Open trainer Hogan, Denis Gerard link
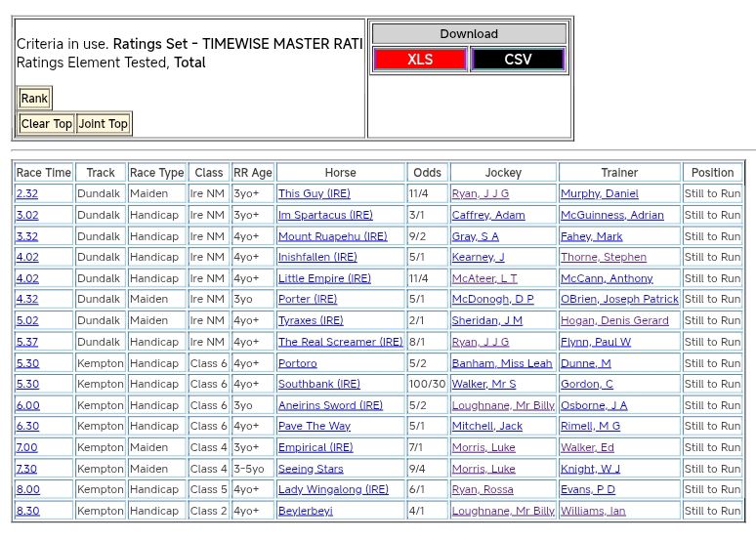The image size is (756, 540). coord(614,320)
